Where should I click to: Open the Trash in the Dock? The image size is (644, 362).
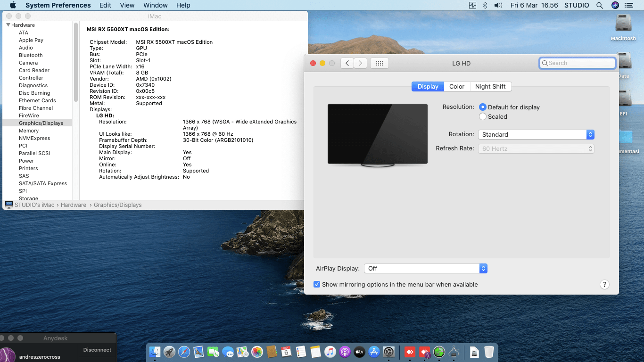click(489, 352)
